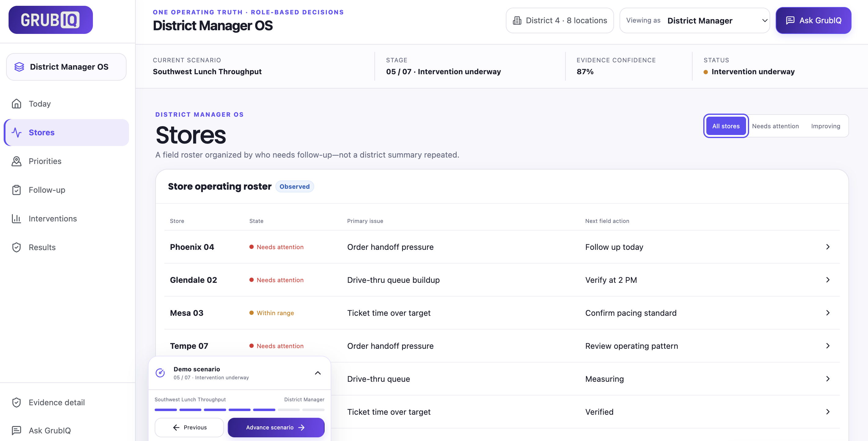
Task: Click Evidence detail in sidebar
Action: [x=66, y=402]
